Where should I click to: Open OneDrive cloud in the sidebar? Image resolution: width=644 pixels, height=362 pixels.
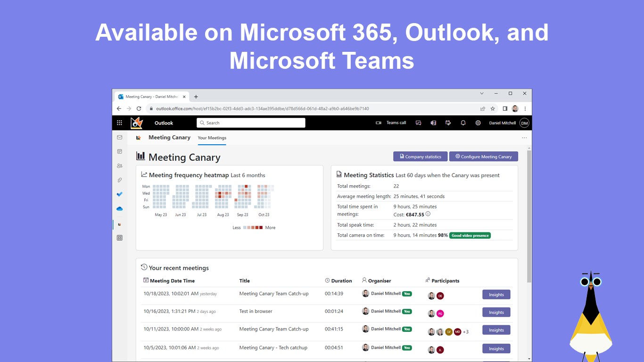coord(120,209)
